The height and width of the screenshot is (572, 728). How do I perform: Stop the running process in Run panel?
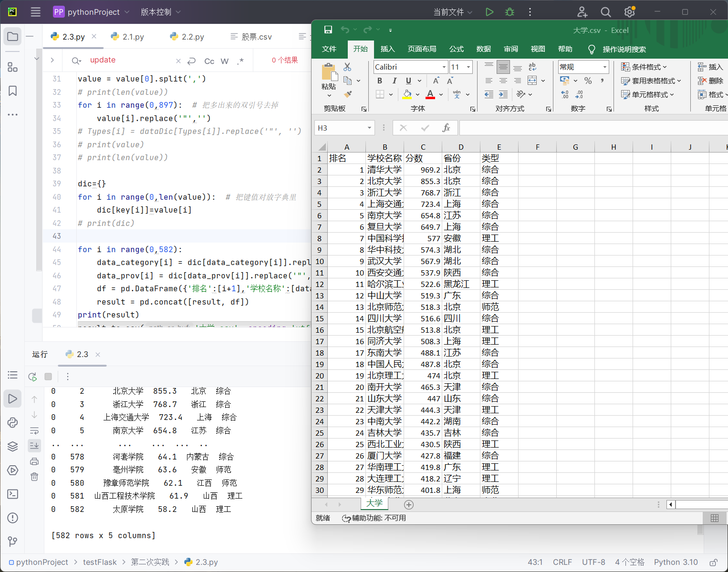tap(48, 377)
